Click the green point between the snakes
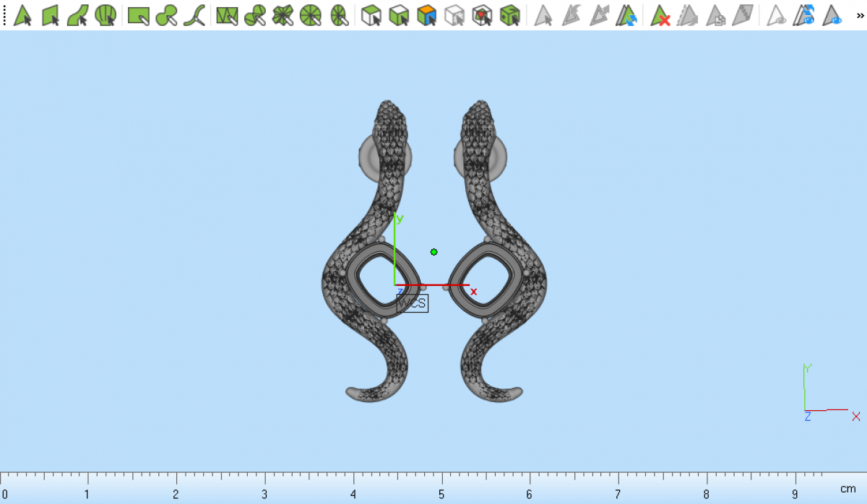 click(433, 252)
